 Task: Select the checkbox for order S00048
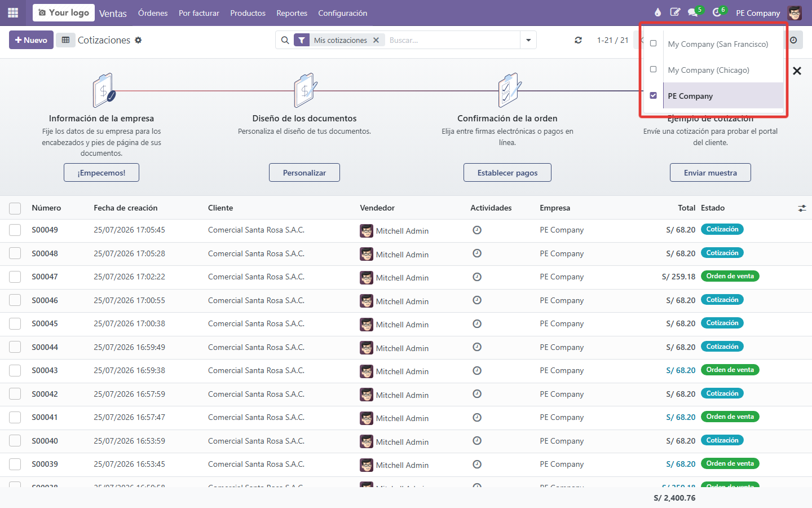tap(15, 253)
